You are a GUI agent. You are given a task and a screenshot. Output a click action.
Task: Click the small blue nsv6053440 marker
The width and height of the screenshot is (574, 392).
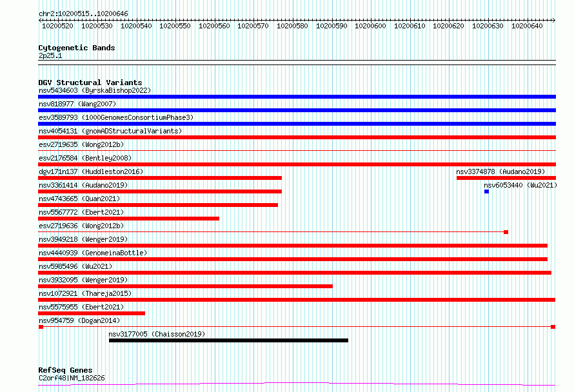[x=486, y=191]
